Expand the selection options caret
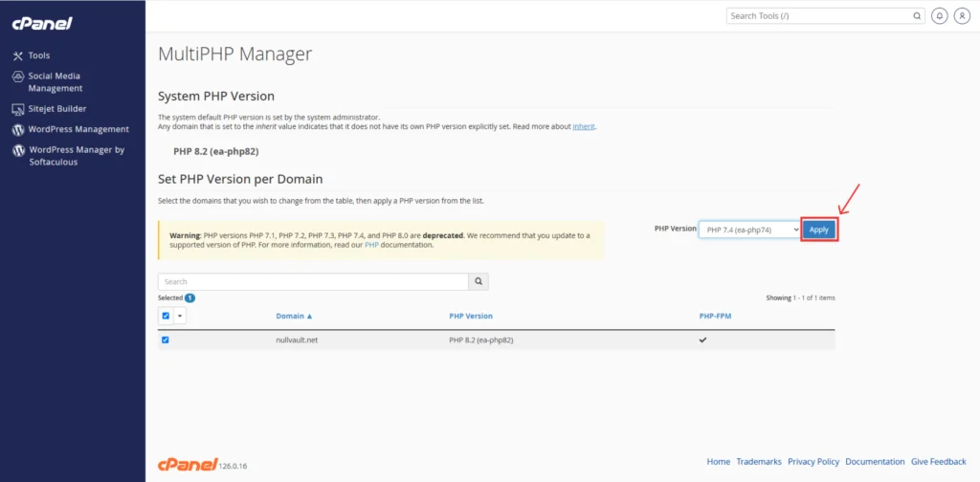 [180, 316]
